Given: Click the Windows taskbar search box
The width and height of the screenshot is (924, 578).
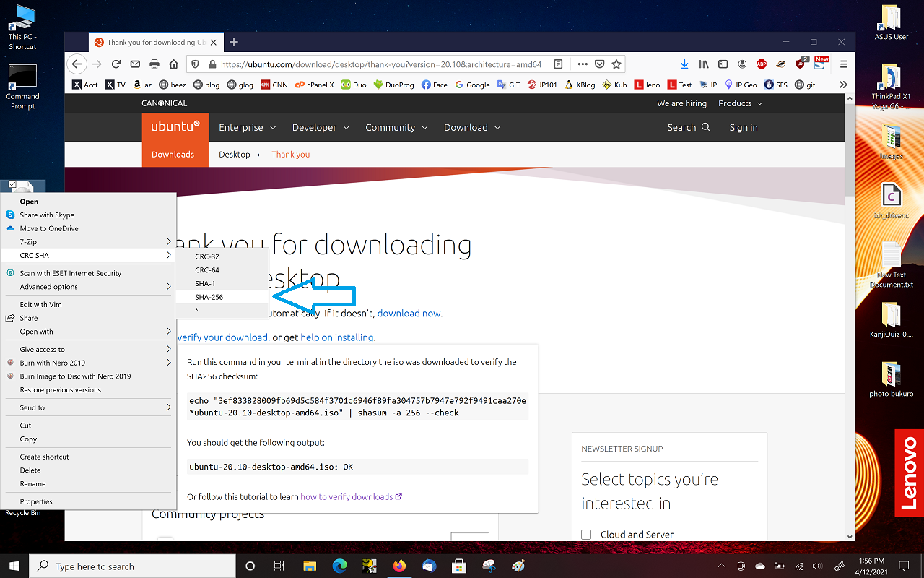Looking at the screenshot, I should [133, 566].
